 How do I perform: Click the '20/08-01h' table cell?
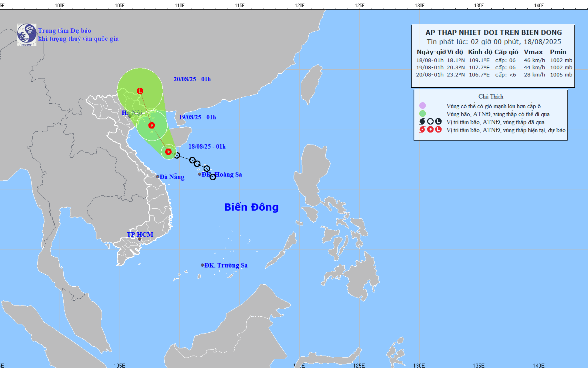[x=430, y=75]
